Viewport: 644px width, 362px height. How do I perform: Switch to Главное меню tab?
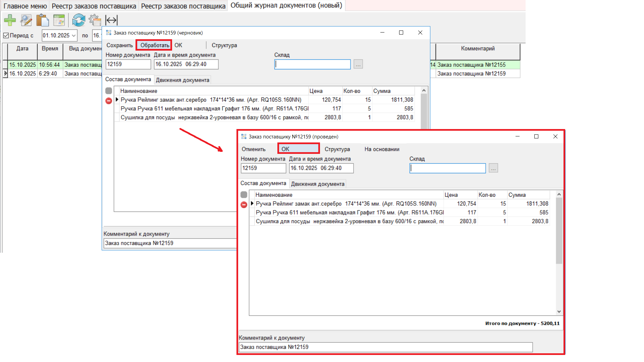click(x=25, y=6)
